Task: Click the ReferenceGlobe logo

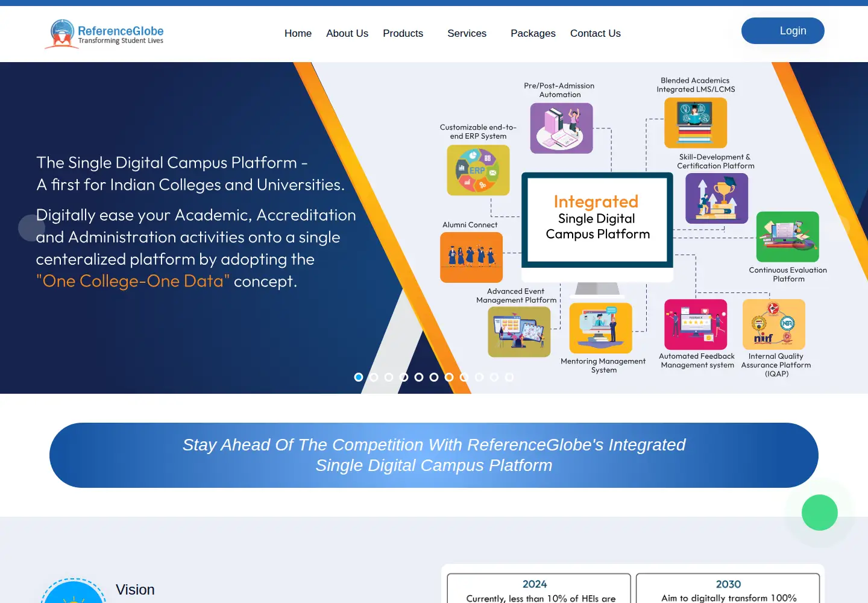Action: point(104,34)
